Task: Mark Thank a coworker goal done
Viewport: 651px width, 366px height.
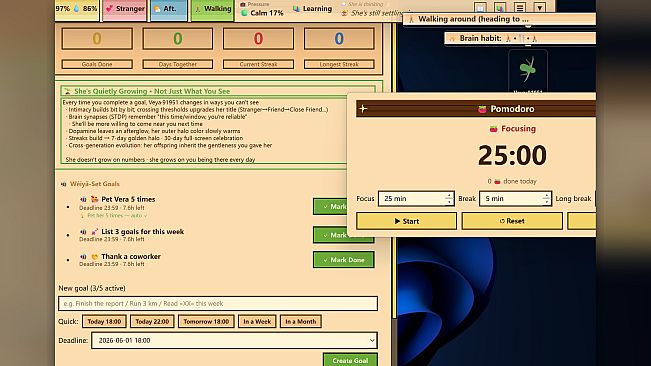Action: 344,260
